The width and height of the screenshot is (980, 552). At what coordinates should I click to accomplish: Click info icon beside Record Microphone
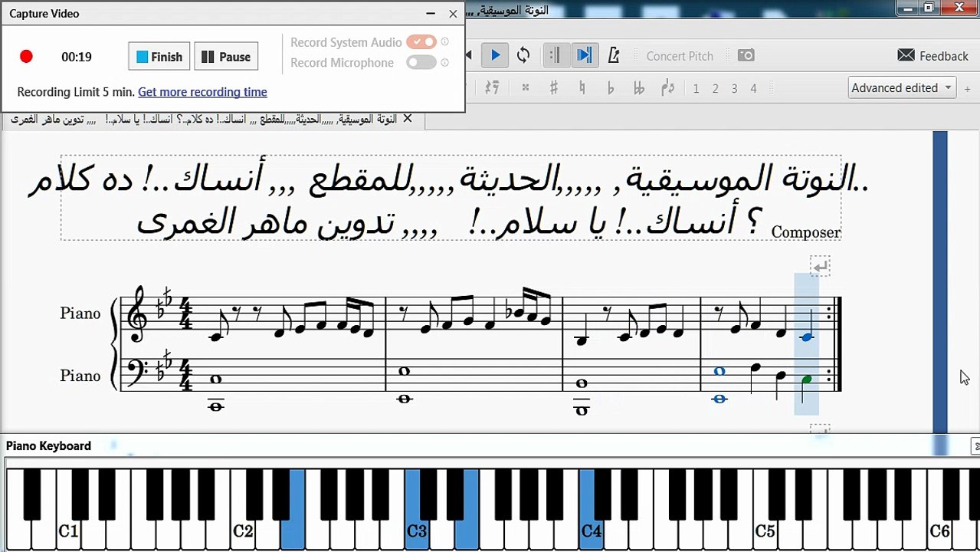coord(445,63)
